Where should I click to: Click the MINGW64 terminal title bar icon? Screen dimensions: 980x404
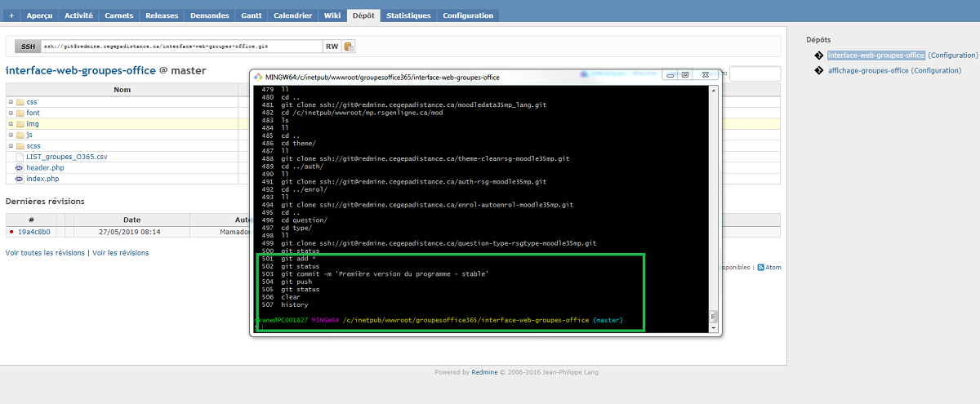click(x=259, y=77)
